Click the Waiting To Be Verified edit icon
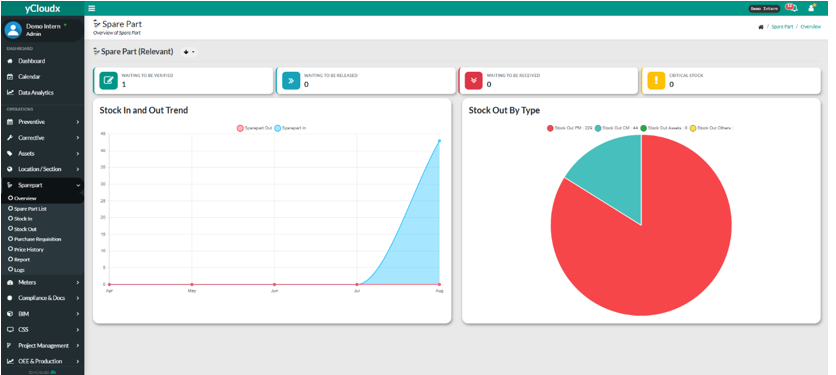 [108, 81]
